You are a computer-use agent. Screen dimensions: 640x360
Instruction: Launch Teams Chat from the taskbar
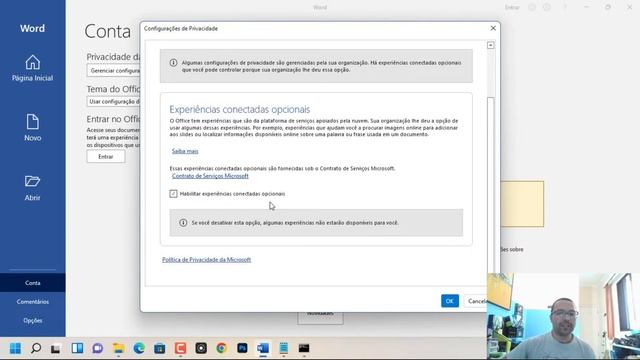(x=98, y=348)
